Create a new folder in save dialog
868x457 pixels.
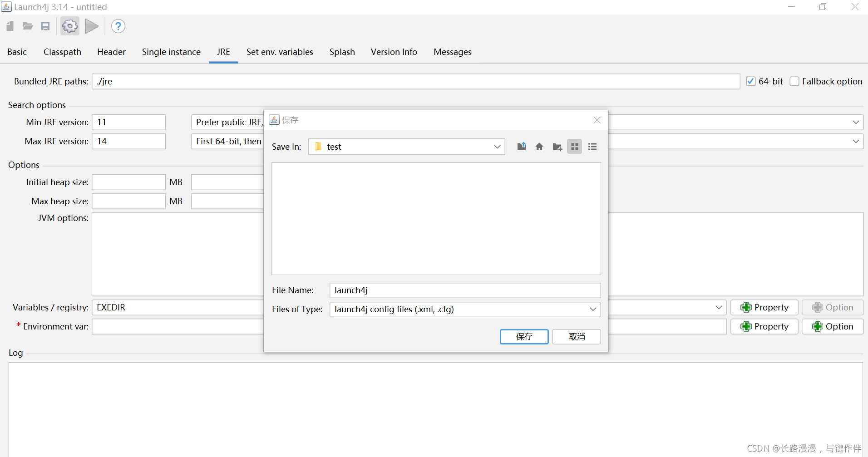pyautogui.click(x=557, y=147)
